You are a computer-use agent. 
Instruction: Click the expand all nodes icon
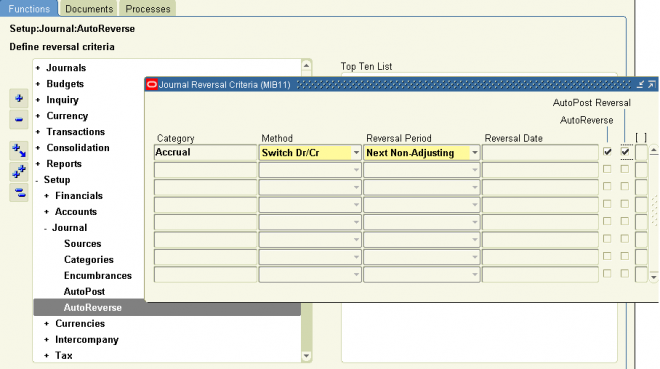19,172
